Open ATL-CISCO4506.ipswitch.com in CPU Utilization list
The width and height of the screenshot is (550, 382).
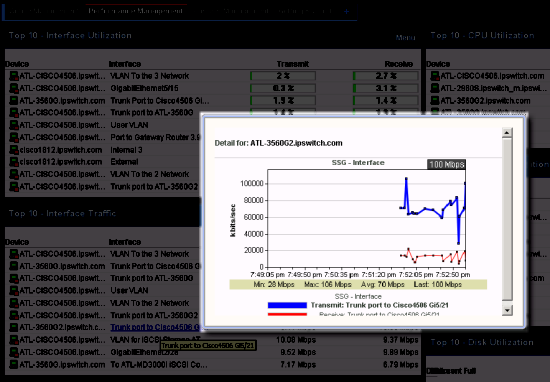[492, 76]
